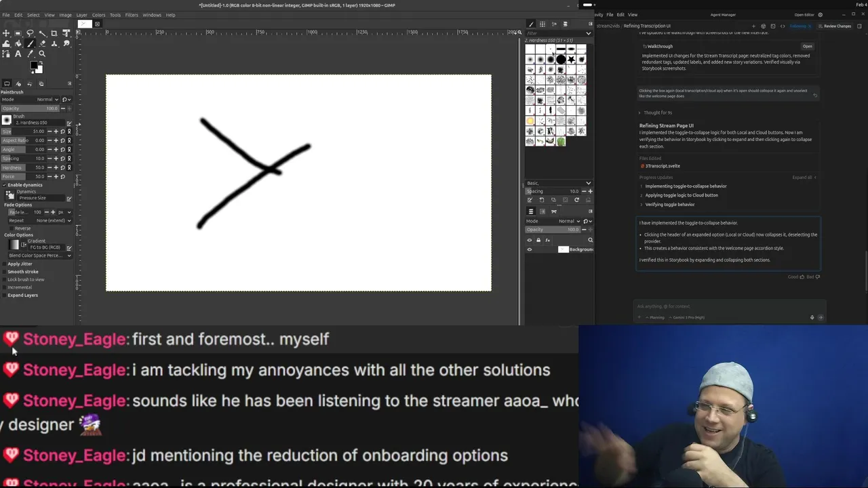
Task: Pick the star-shaped brush in brushes grid
Action: tap(571, 60)
